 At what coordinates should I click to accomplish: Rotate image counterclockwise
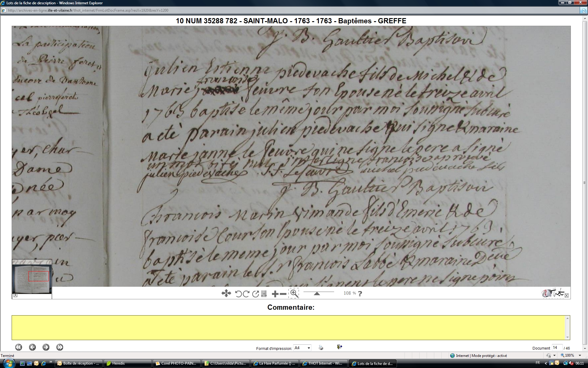pyautogui.click(x=238, y=294)
